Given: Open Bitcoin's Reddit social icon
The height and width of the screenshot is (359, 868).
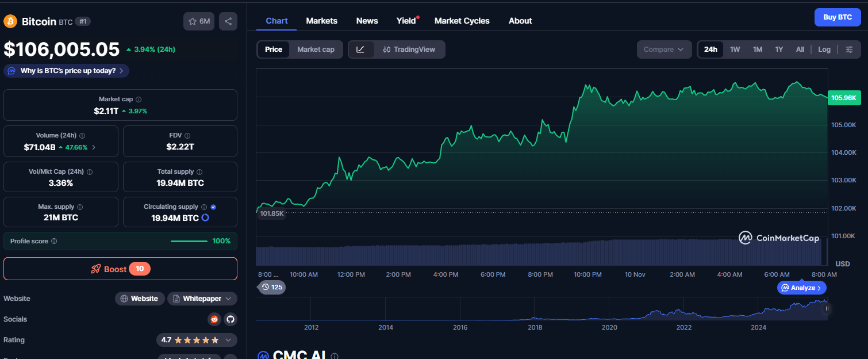Looking at the screenshot, I should [x=214, y=319].
